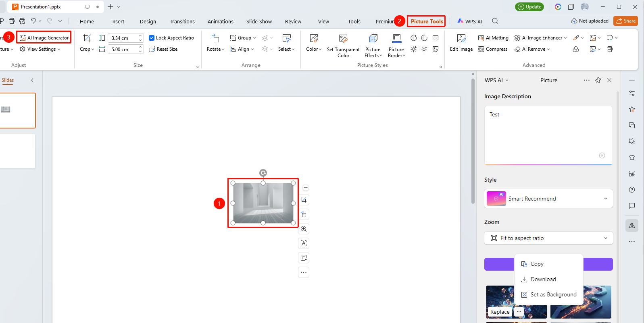Open the Slide Show tab
644x323 pixels.
pos(259,21)
